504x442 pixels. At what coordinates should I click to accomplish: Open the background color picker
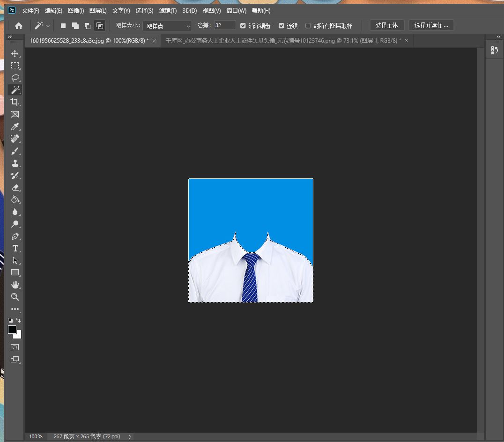[x=18, y=336]
